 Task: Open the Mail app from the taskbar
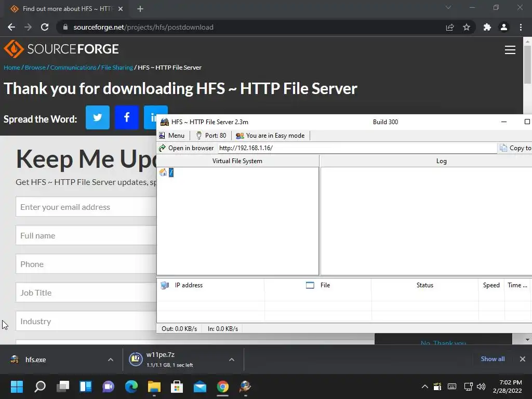(200, 387)
